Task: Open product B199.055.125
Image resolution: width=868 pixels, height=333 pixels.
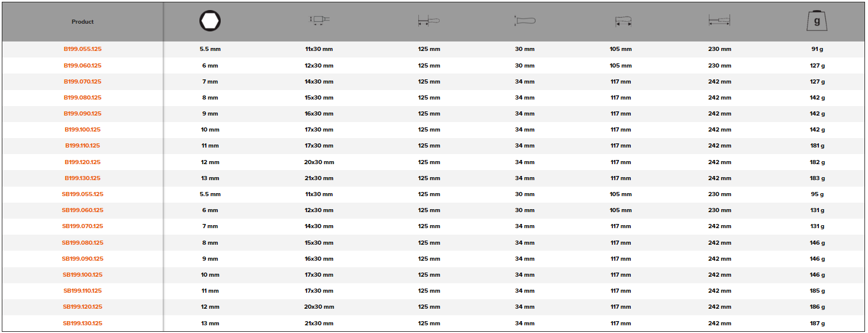Action: [83, 49]
